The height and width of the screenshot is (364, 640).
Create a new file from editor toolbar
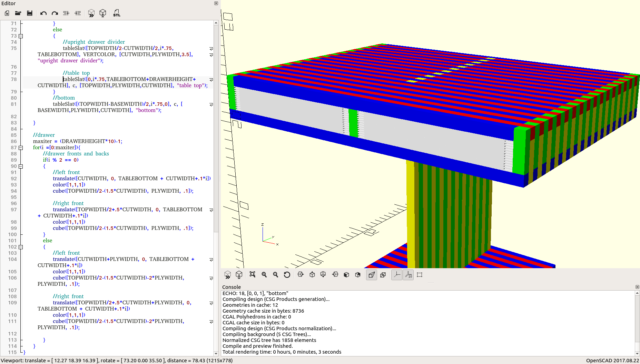[7, 13]
